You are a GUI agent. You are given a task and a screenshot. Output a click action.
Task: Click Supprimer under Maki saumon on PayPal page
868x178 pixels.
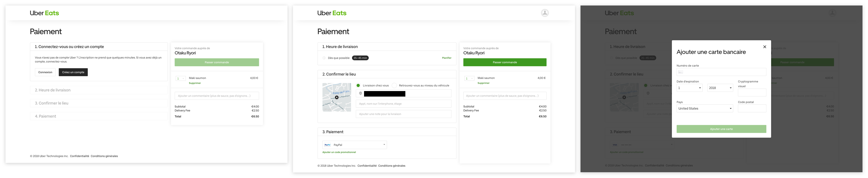(484, 83)
